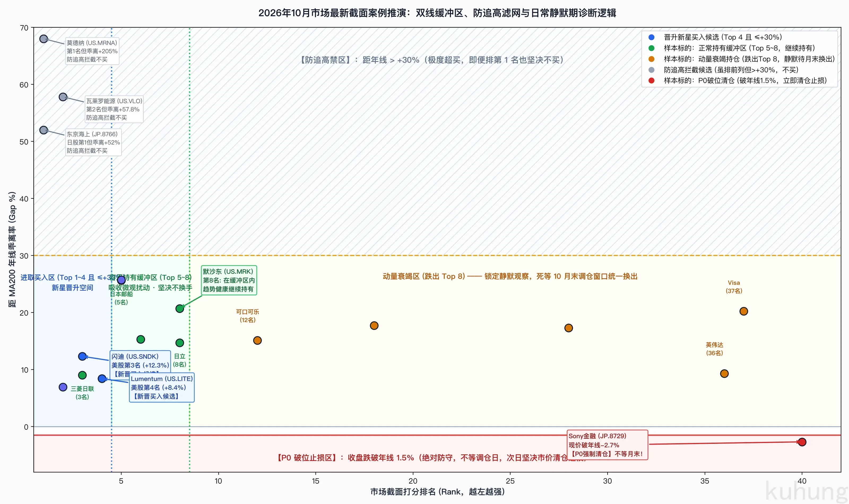Click the orange Visa point at rank 37
The image size is (849, 504).
click(743, 311)
